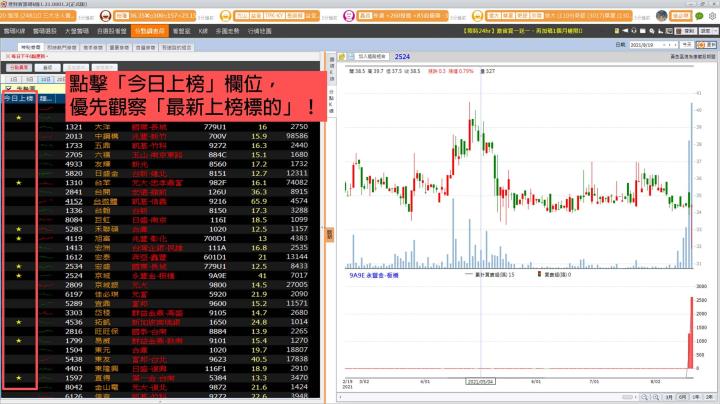
Task: Click the mini trend chart in 4152 row
Action: (x=46, y=201)
